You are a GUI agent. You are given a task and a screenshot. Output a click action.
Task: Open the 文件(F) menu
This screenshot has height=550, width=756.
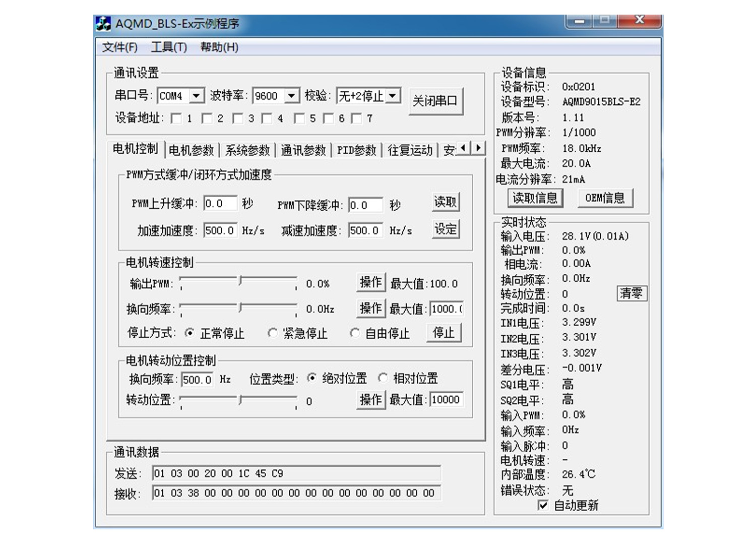click(120, 47)
